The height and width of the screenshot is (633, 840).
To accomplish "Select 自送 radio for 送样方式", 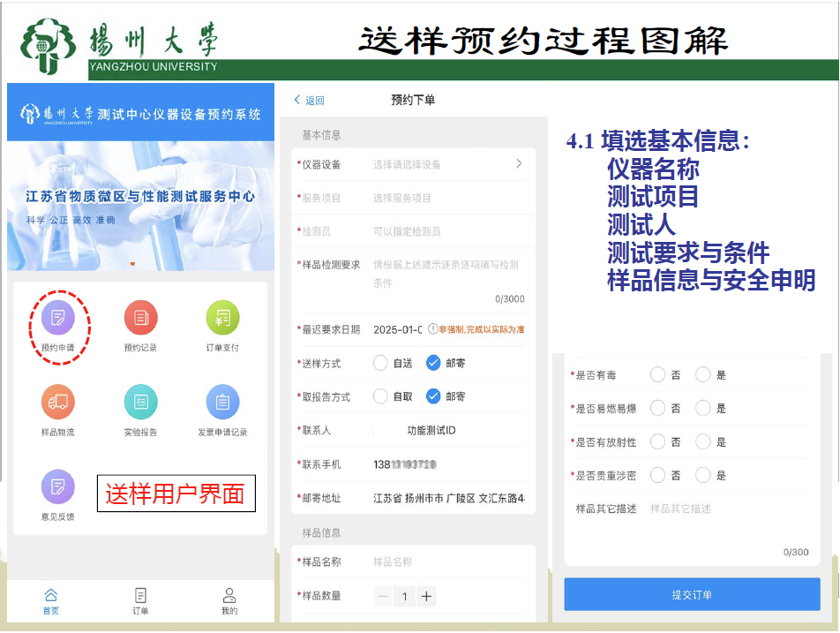I will click(x=380, y=363).
